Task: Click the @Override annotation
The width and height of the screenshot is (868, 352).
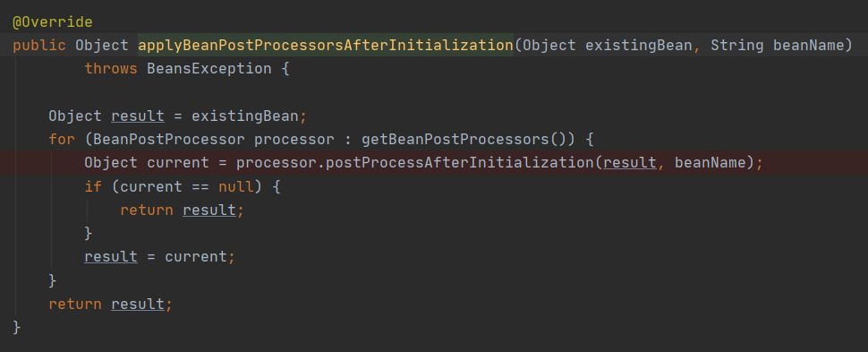Action: pyautogui.click(x=53, y=22)
